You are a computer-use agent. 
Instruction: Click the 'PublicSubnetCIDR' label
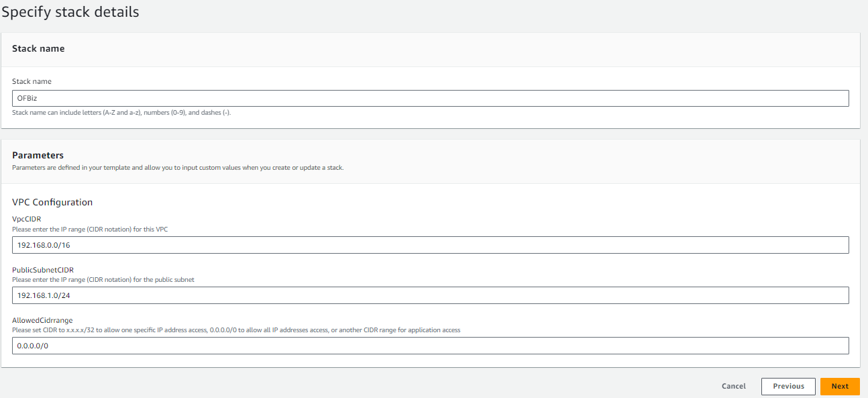[43, 270]
